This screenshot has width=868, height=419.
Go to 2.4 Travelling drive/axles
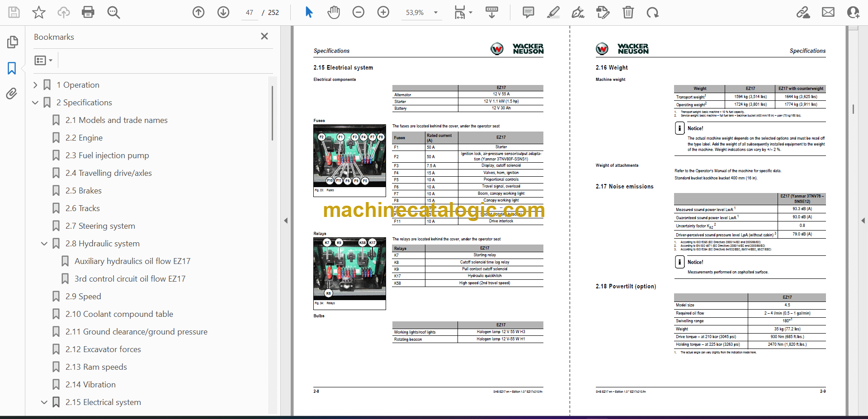pyautogui.click(x=108, y=173)
